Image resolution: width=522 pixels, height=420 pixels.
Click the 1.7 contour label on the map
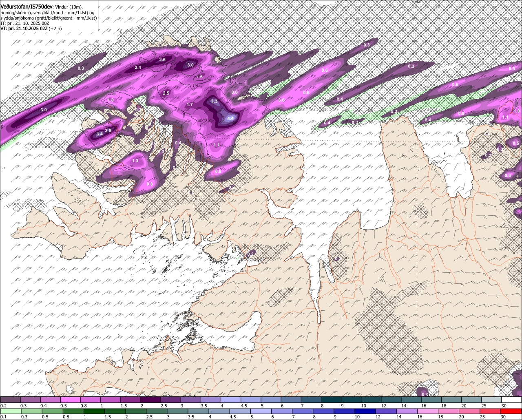pyautogui.click(x=190, y=105)
